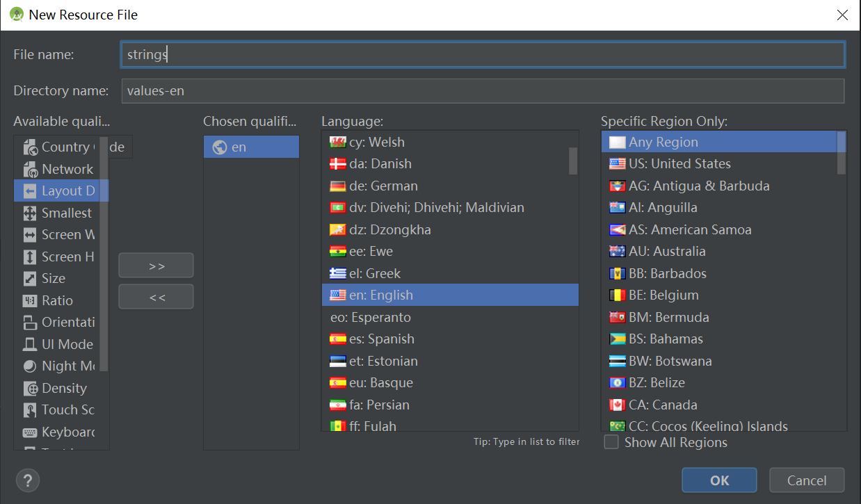The height and width of the screenshot is (504, 861).
Task: Click the Network Code qualifier icon
Action: [x=30, y=169]
